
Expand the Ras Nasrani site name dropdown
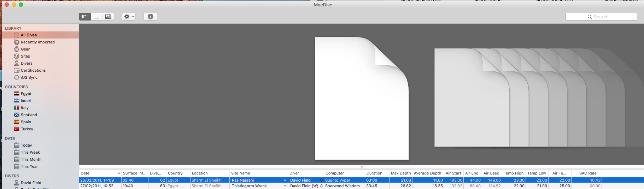click(x=285, y=180)
